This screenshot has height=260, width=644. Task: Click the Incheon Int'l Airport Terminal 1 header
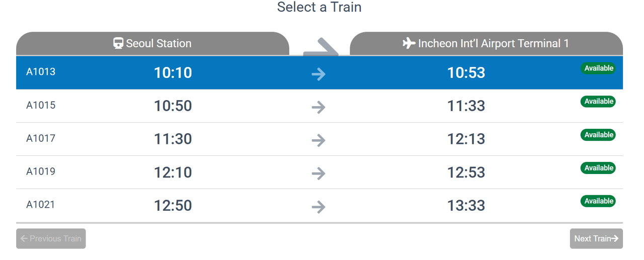click(x=486, y=44)
